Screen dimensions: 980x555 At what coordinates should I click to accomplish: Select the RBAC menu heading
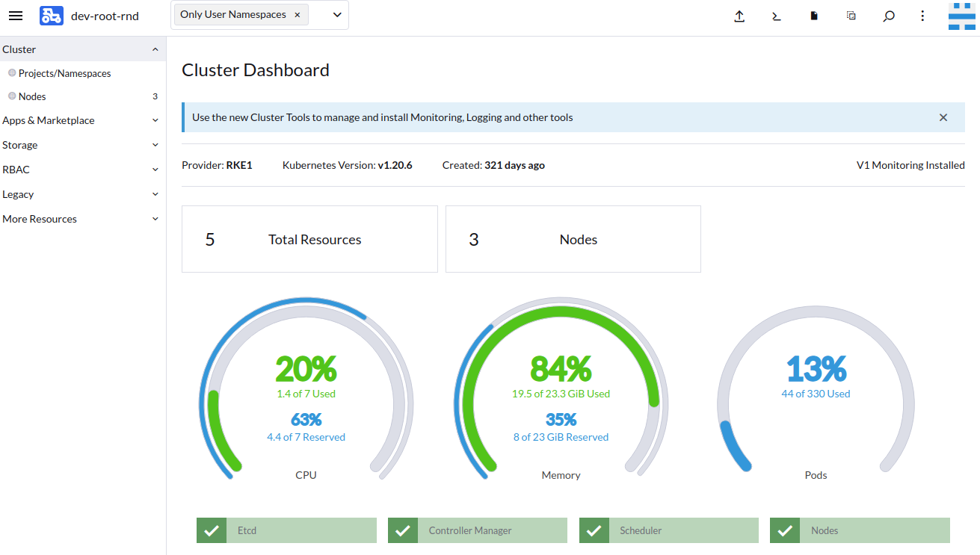16,170
